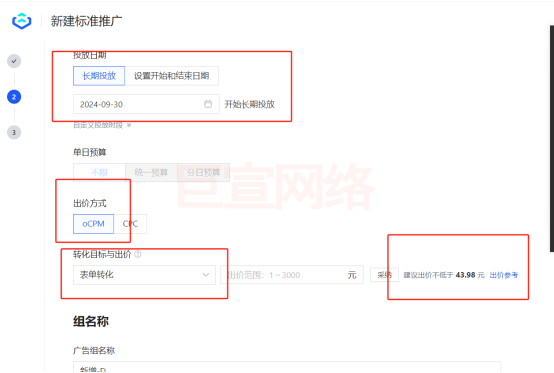The height and width of the screenshot is (373, 554).
Task: Click 采纳 to adopt suggested bid
Action: click(384, 275)
